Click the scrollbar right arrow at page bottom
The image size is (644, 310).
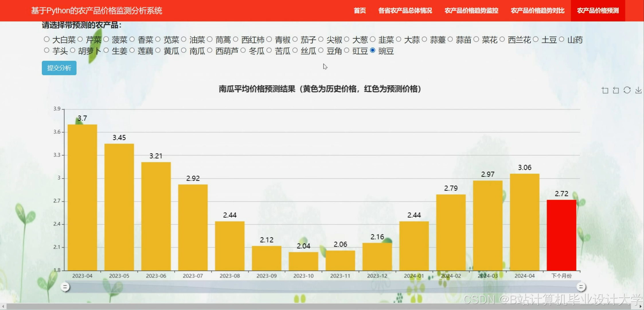click(x=641, y=307)
